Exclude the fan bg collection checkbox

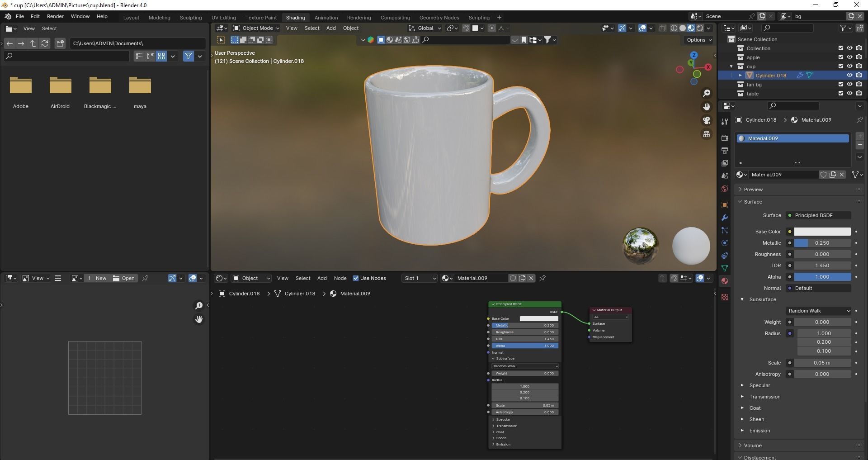[x=841, y=85]
